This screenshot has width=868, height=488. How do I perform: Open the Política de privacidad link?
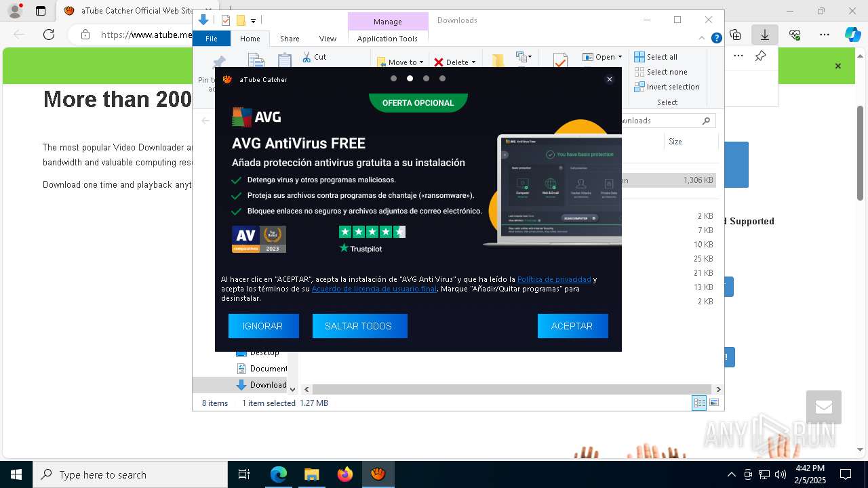554,279
